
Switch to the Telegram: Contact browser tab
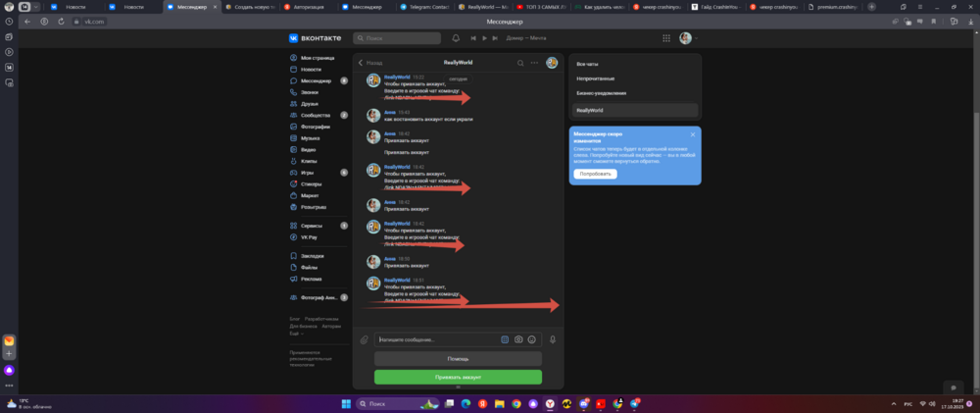425,7
